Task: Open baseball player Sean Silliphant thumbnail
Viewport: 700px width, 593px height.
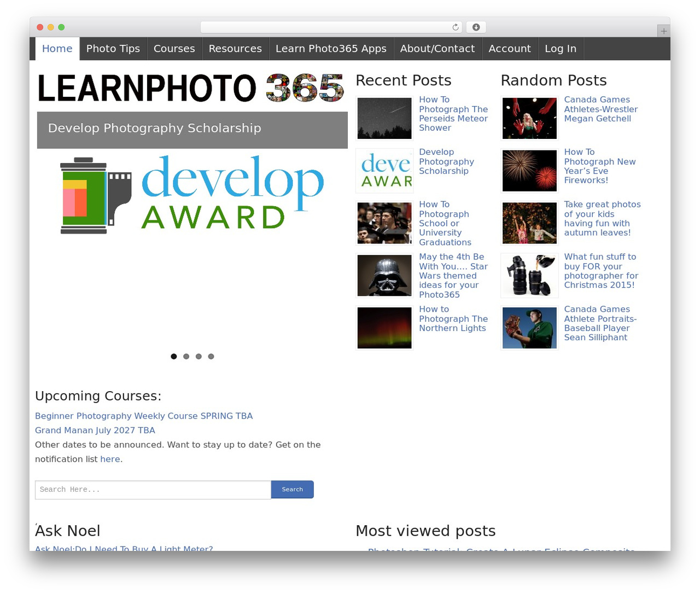Action: pos(529,328)
